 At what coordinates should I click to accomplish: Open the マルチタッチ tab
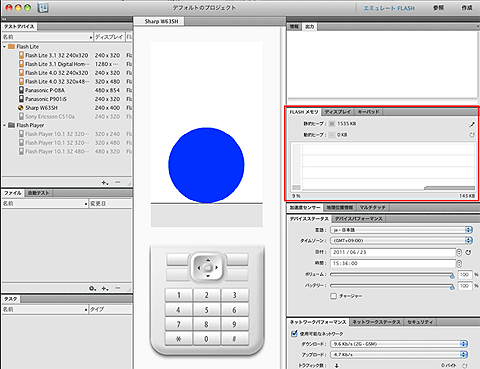click(372, 208)
